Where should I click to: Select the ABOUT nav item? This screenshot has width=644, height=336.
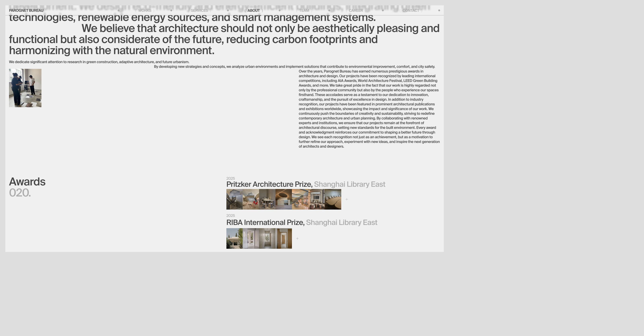254,10
